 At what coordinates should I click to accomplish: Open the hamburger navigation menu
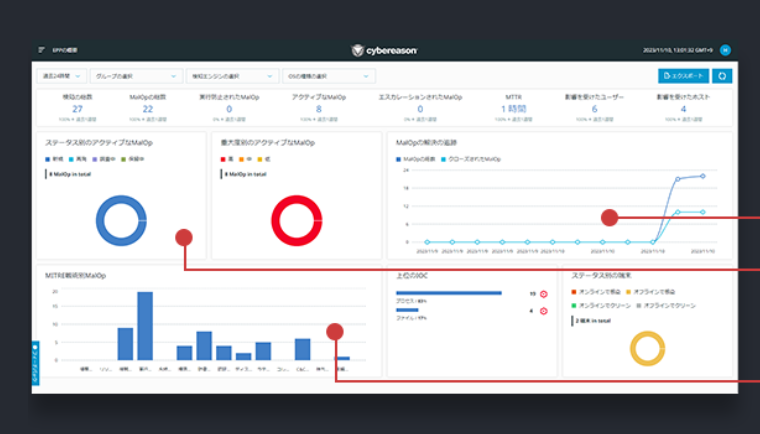click(42, 49)
